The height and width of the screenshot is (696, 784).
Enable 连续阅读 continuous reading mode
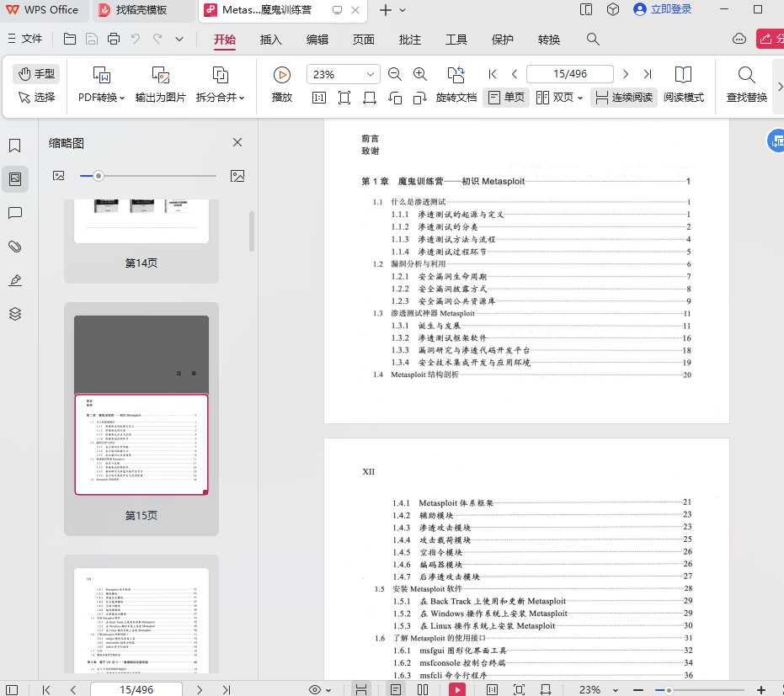coord(626,97)
